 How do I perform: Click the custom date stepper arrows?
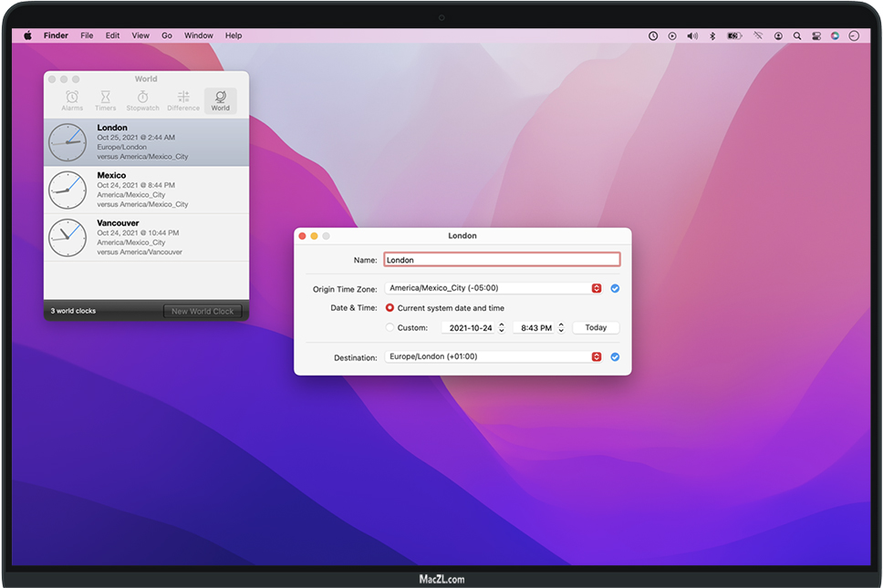pos(501,328)
